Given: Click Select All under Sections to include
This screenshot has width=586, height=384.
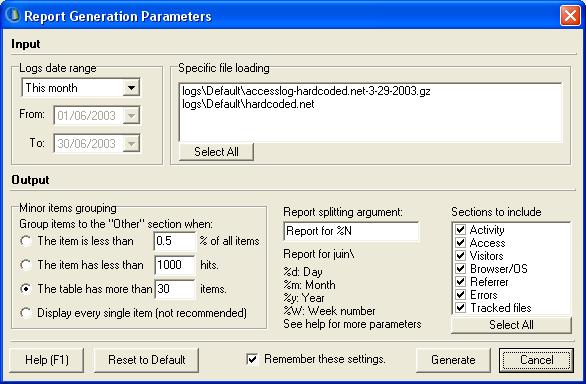Looking at the screenshot, I should tap(511, 325).
